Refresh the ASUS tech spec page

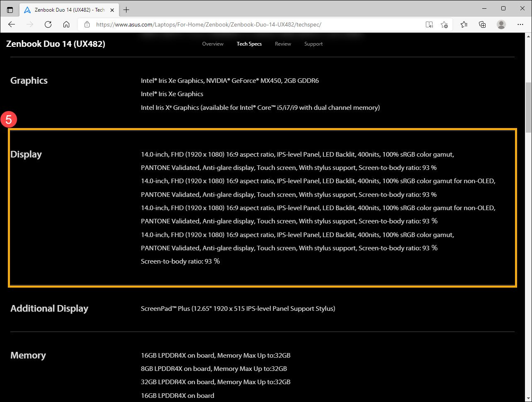point(48,24)
